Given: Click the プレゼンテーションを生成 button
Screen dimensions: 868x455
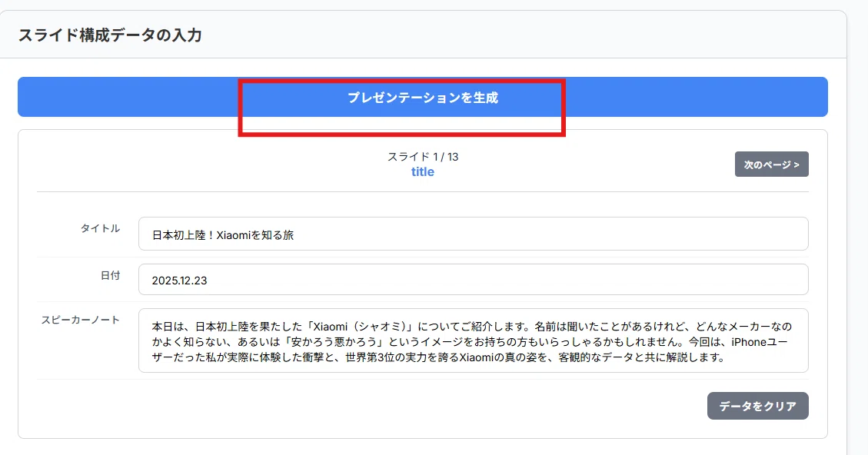Looking at the screenshot, I should (422, 97).
